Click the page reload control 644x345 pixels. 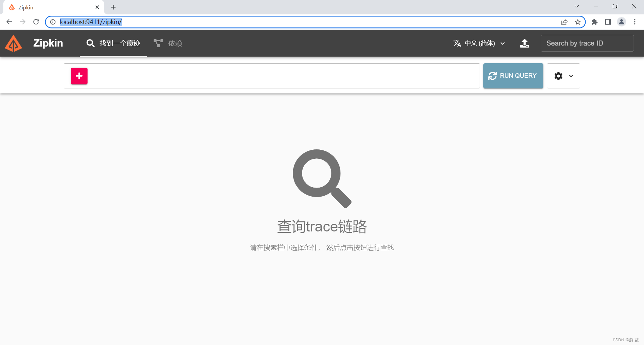36,22
